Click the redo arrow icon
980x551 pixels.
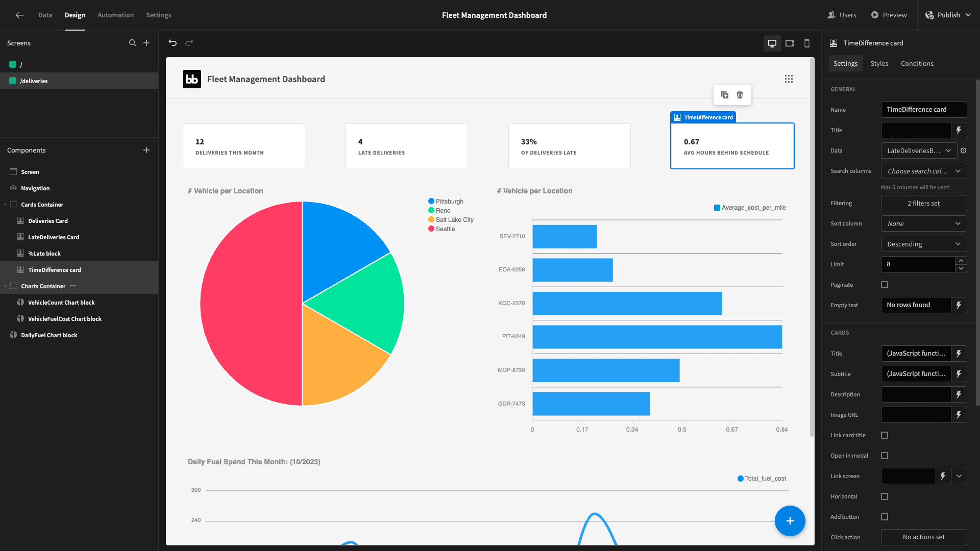(x=189, y=43)
